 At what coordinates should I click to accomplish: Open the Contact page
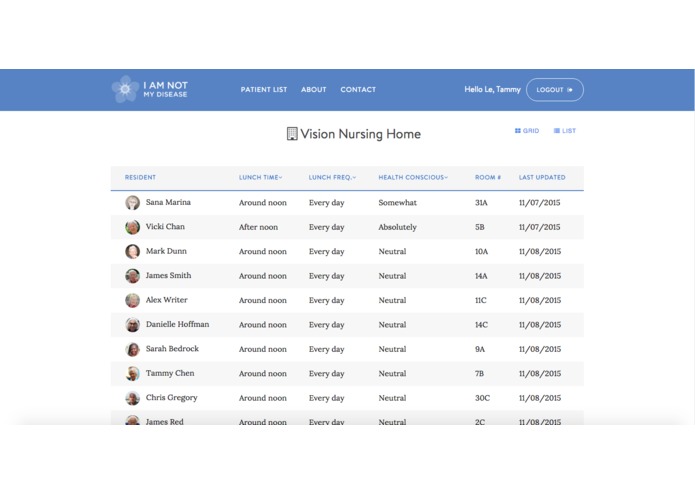pos(358,89)
